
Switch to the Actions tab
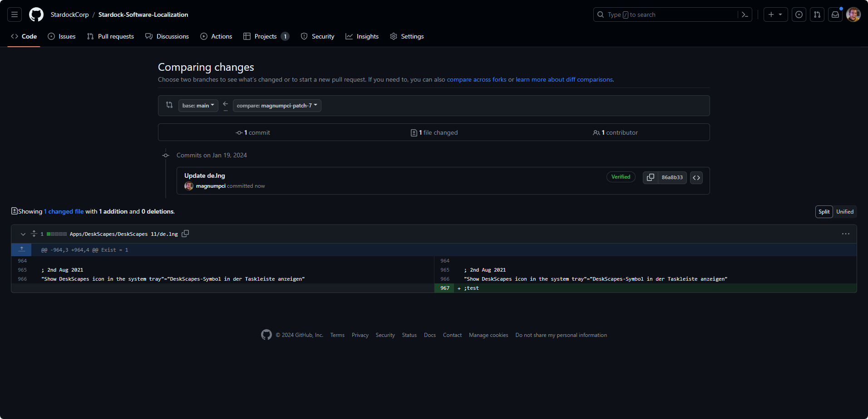tap(216, 36)
